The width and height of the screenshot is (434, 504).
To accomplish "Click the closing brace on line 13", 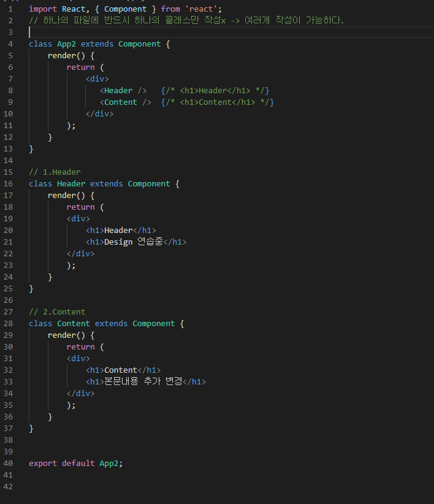I will pos(31,149).
